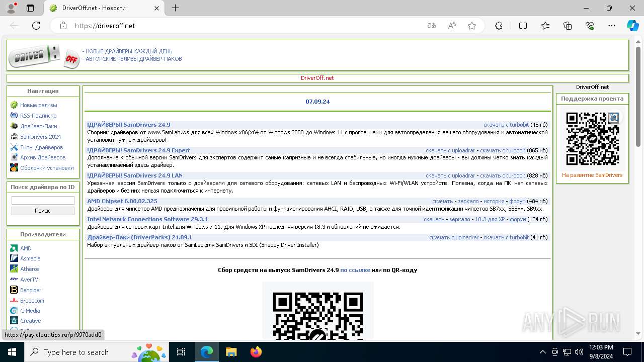This screenshot has height=362, width=644.
Task: Click the На развитие SamDrivers link
Action: click(x=592, y=175)
